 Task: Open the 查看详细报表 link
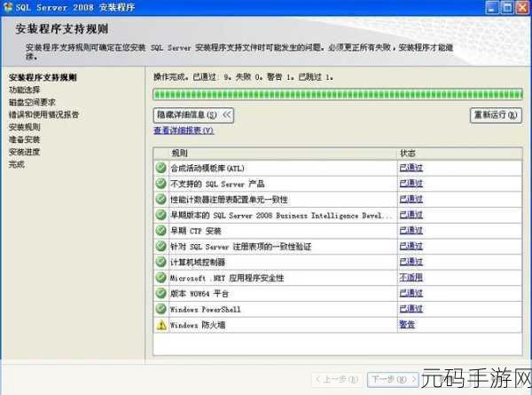click(x=184, y=130)
